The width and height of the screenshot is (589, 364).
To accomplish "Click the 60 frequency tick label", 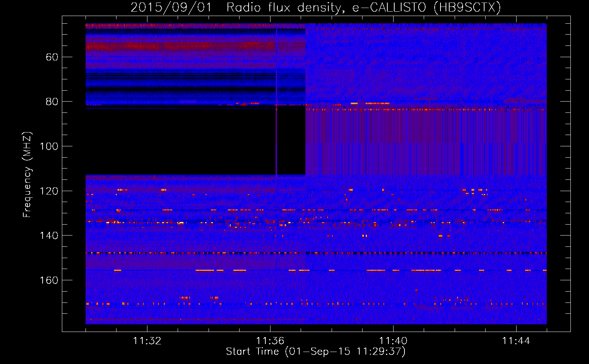I will pos(52,57).
